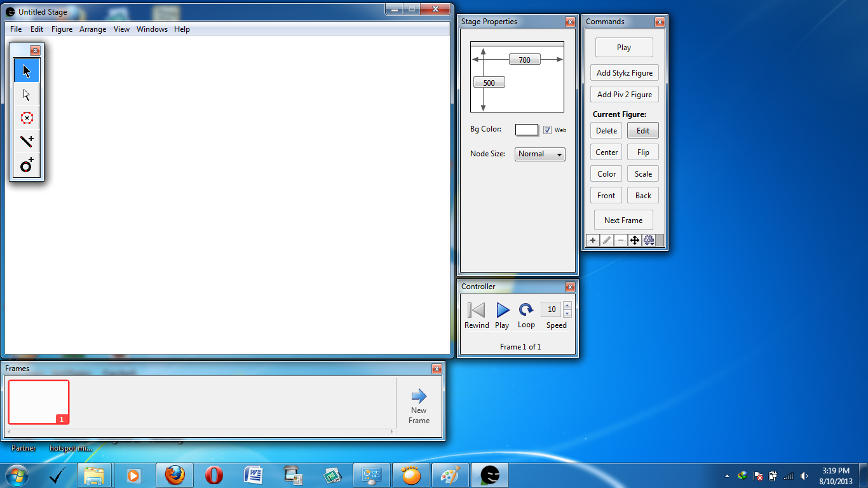The height and width of the screenshot is (488, 868).
Task: Close the Stage Properties panel
Action: (x=570, y=22)
